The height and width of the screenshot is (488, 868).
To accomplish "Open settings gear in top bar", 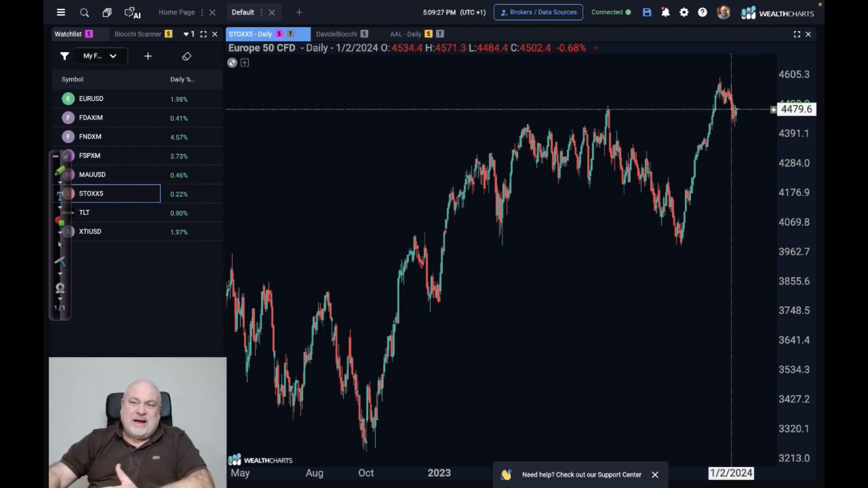I will (x=684, y=13).
